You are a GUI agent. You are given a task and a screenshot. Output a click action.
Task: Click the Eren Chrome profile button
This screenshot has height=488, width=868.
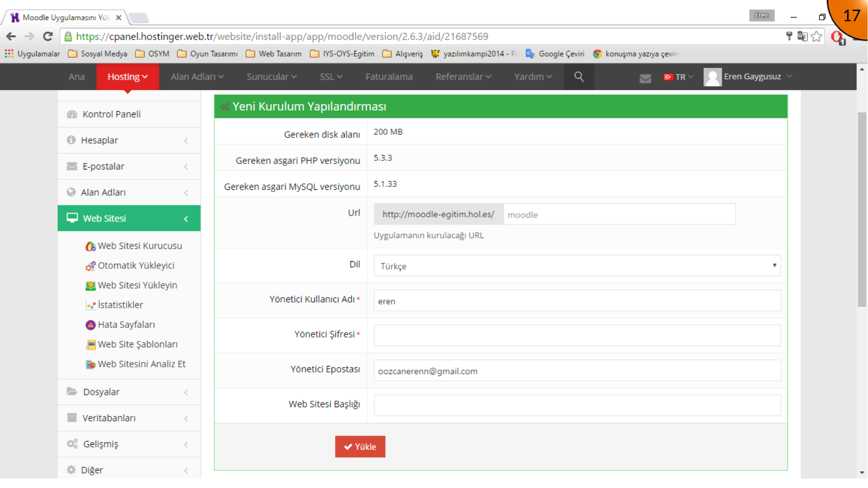(x=761, y=15)
